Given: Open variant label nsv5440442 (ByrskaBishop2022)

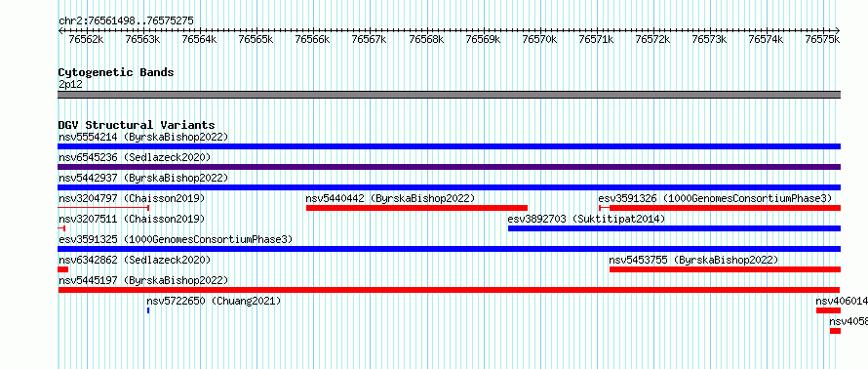Looking at the screenshot, I should [390, 198].
